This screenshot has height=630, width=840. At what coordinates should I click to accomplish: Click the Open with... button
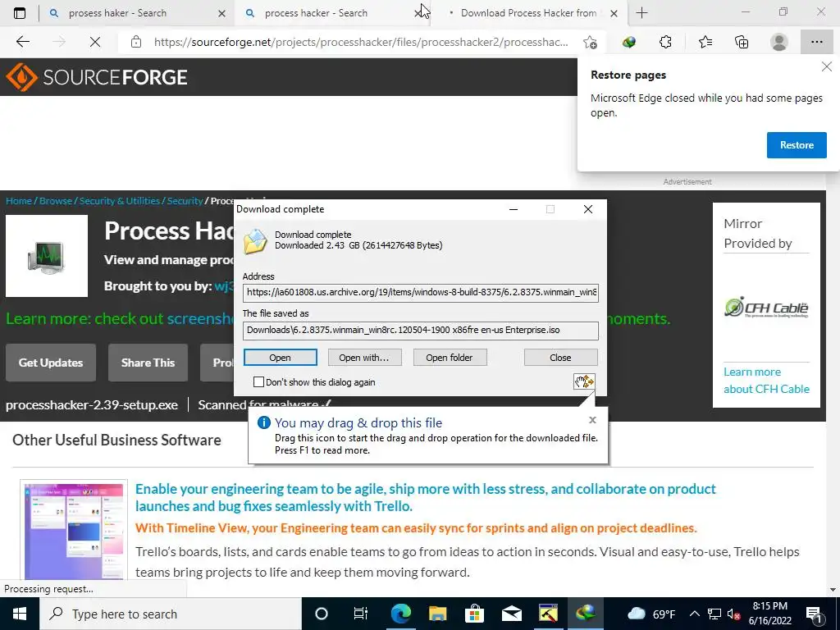pyautogui.click(x=364, y=358)
